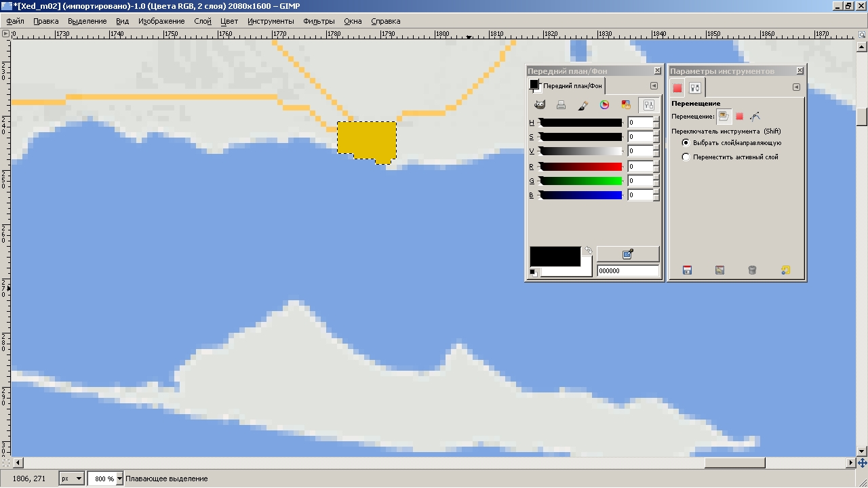Toggle zoom-on-resize icon above vertical scrollbar
Image resolution: width=868 pixels, height=488 pixels.
862,35
